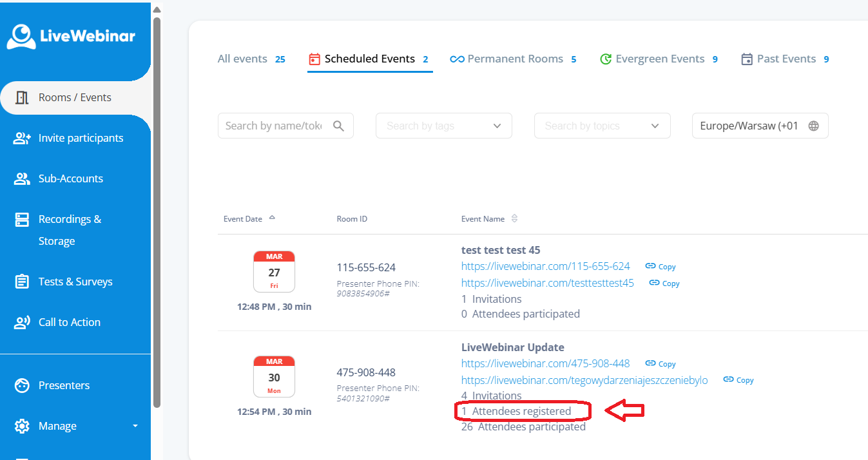This screenshot has height=460, width=868.
Task: Click the globe icon in timezone field
Action: pos(813,126)
